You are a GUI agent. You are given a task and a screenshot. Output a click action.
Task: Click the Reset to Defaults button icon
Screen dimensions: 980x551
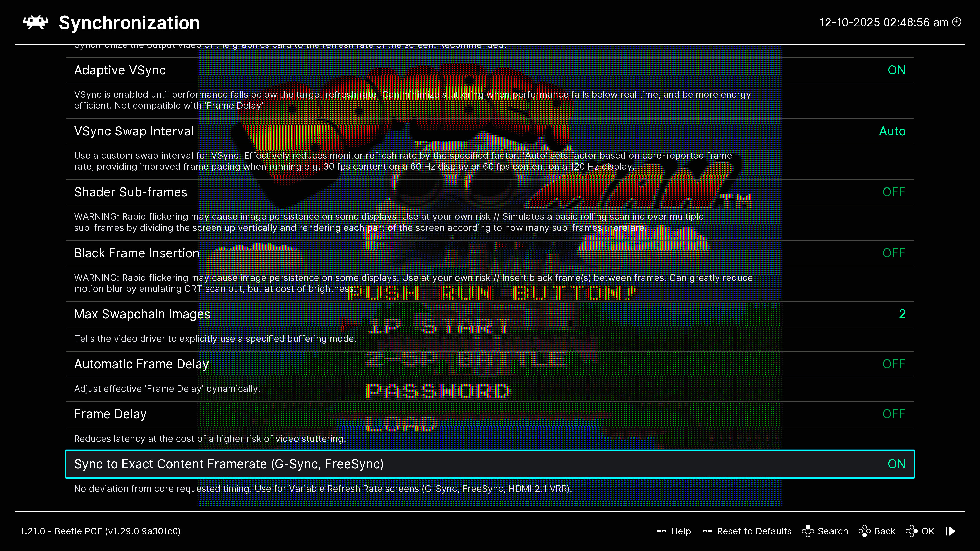[x=707, y=531]
